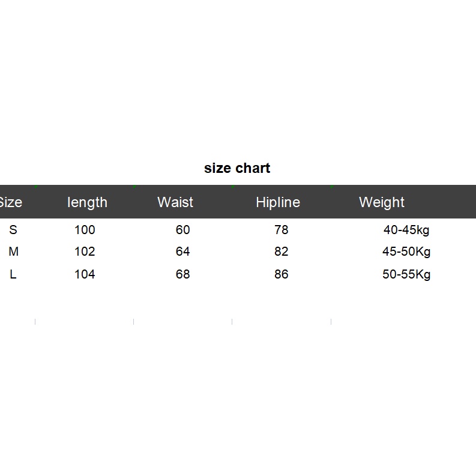Click the 'Size' column header
Screen dimensions: 476x476
tap(10, 202)
